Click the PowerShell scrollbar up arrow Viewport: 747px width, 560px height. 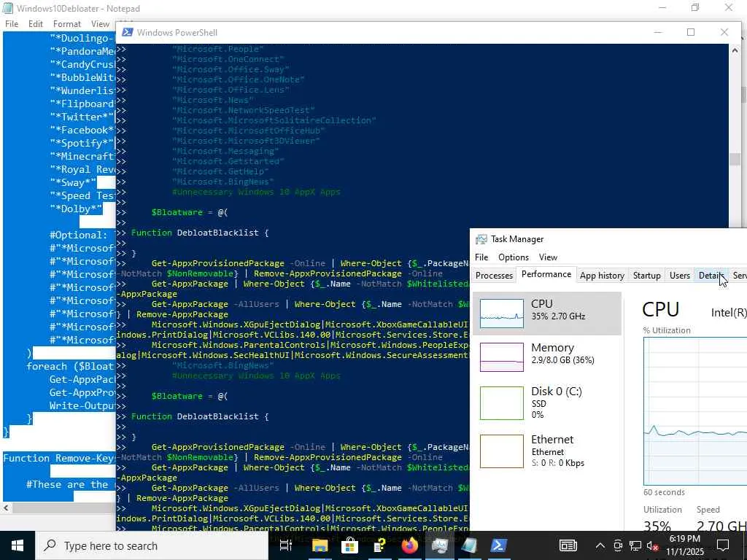tap(735, 50)
